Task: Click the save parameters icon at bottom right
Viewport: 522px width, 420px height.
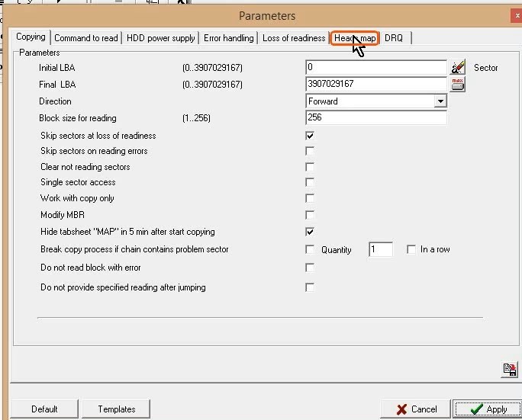Action: [509, 370]
